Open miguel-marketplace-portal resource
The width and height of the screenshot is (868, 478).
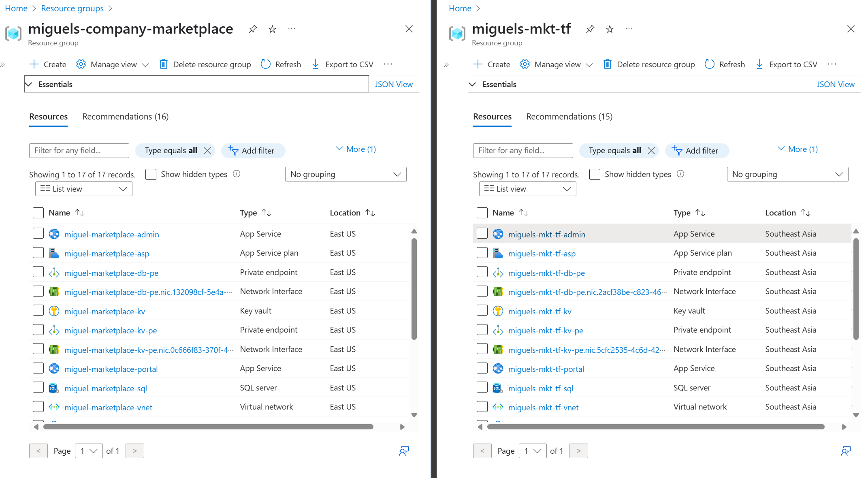pos(111,369)
